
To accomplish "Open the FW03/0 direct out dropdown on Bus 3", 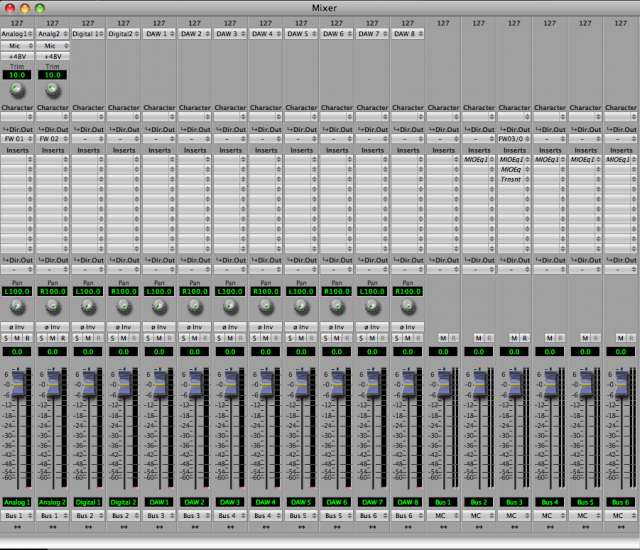I will click(514, 139).
